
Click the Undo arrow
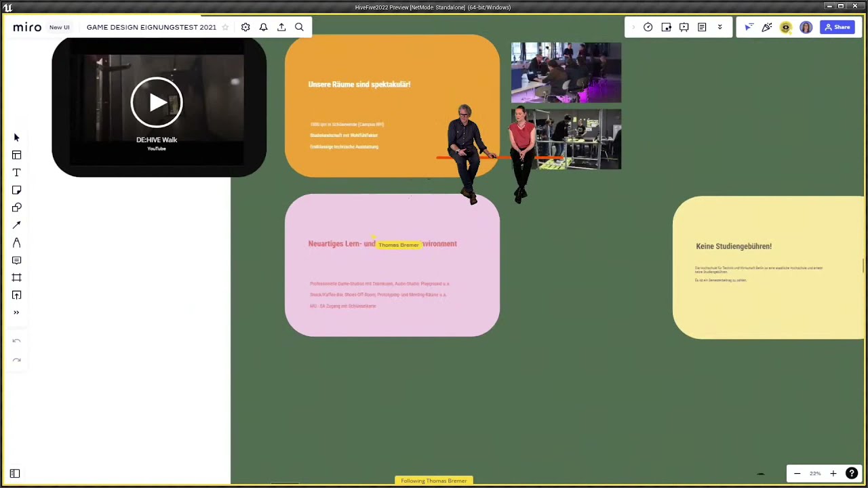pyautogui.click(x=17, y=342)
